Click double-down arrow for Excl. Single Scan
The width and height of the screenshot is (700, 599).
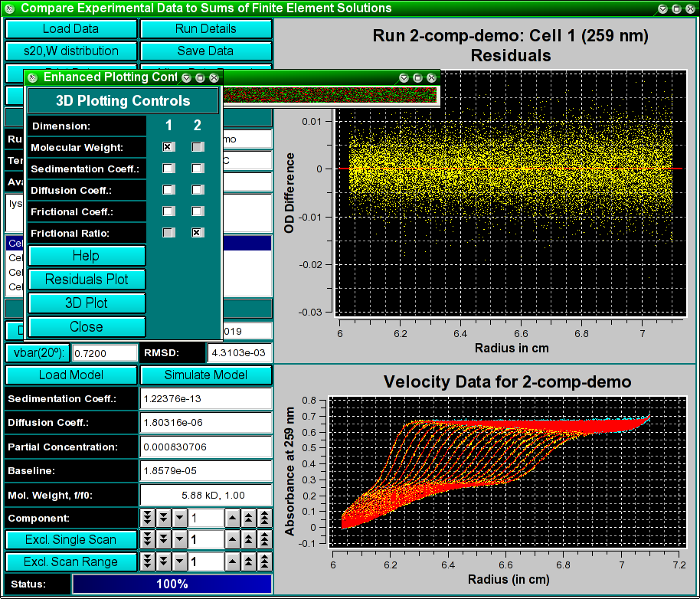pyautogui.click(x=164, y=540)
